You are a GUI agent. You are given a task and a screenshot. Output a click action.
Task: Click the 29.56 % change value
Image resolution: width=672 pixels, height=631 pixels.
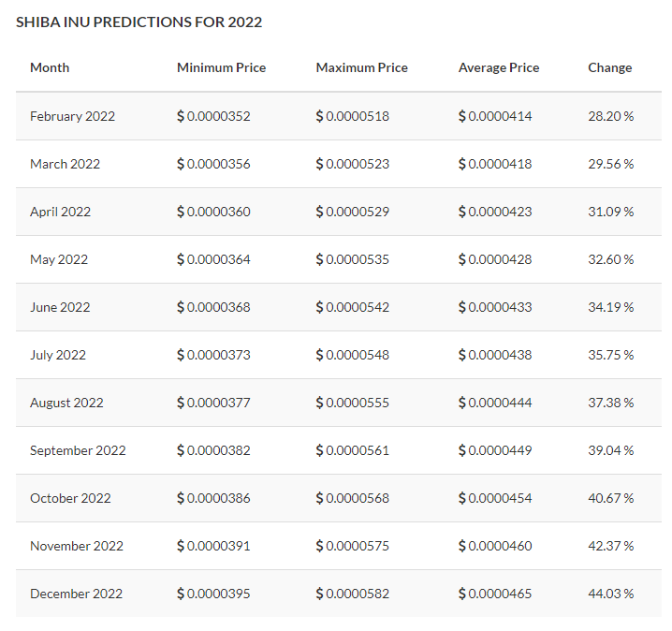tap(611, 164)
